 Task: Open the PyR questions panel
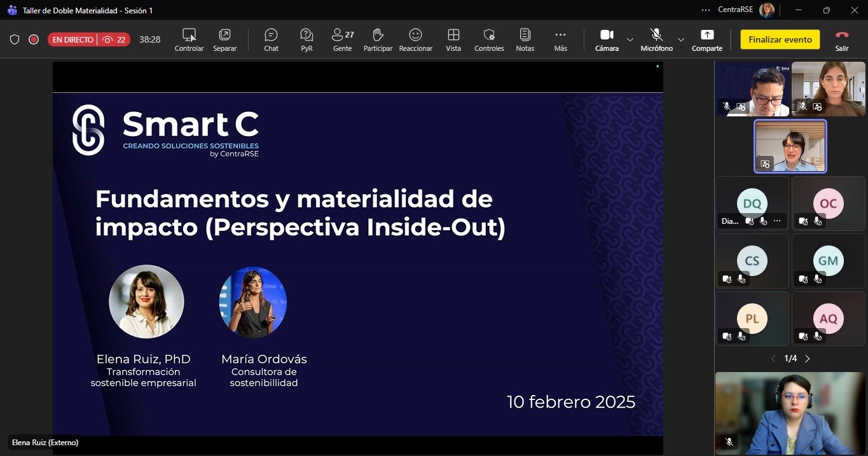307,39
